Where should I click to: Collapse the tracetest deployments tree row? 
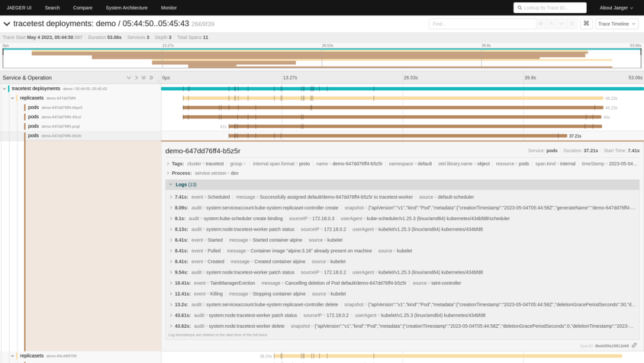click(x=5, y=88)
